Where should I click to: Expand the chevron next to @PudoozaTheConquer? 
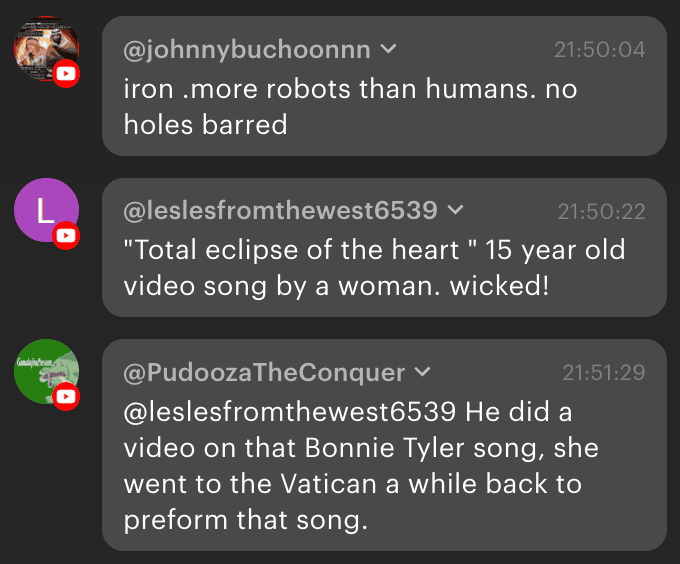click(x=422, y=372)
